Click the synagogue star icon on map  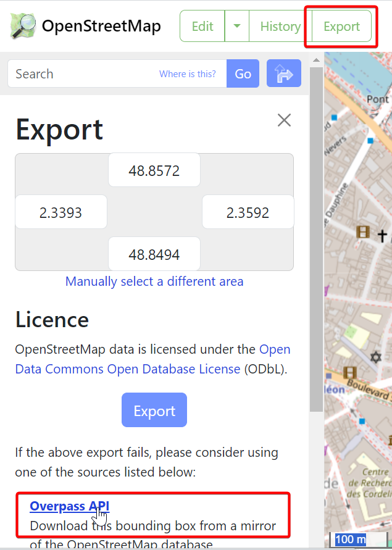pos(376,357)
